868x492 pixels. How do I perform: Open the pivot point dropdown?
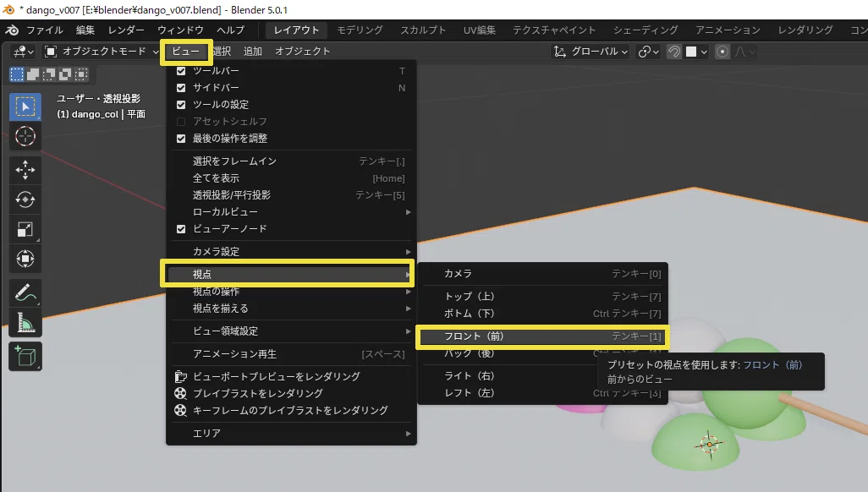pyautogui.click(x=648, y=52)
